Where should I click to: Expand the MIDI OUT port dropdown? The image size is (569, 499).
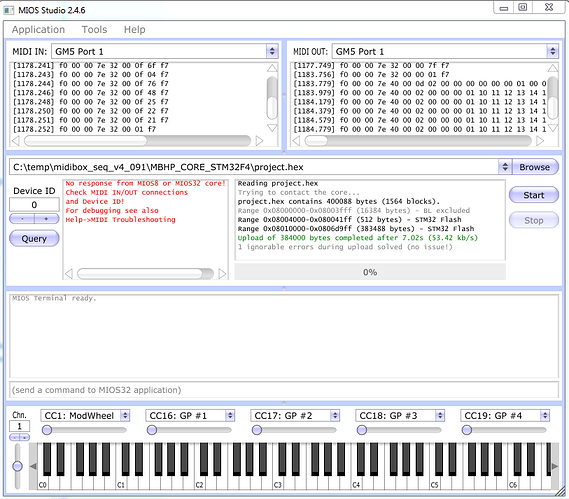(552, 51)
